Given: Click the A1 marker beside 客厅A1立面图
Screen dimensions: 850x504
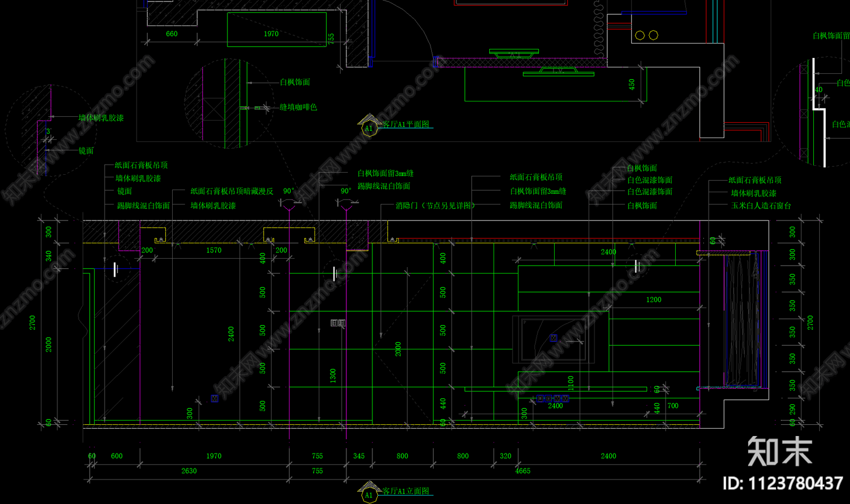Looking at the screenshot, I should point(369,496).
